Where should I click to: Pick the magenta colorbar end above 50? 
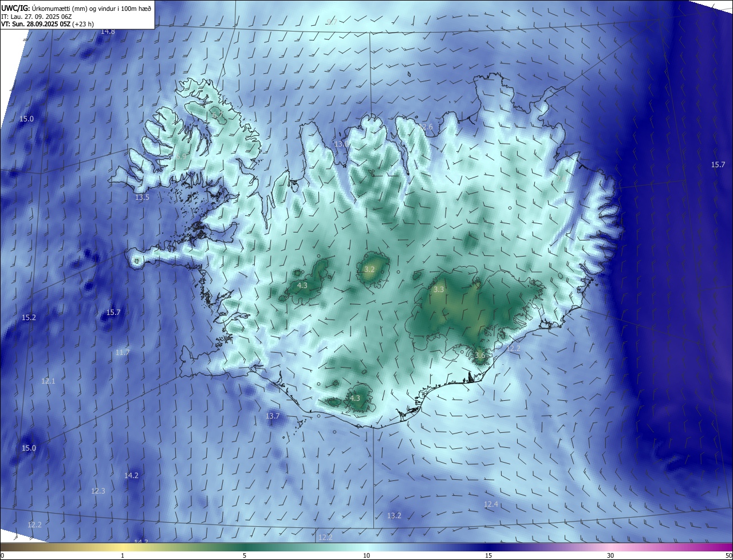click(729, 547)
